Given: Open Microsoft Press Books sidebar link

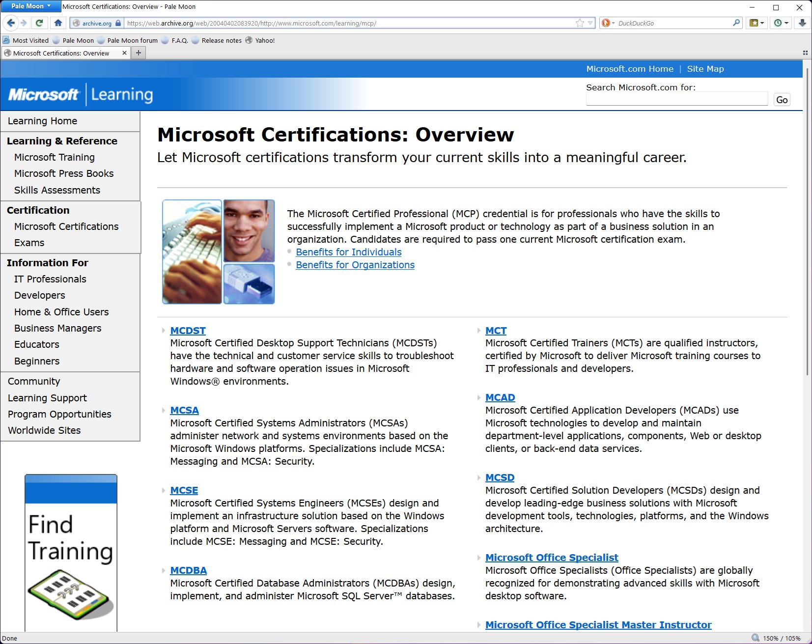Looking at the screenshot, I should click(x=64, y=173).
